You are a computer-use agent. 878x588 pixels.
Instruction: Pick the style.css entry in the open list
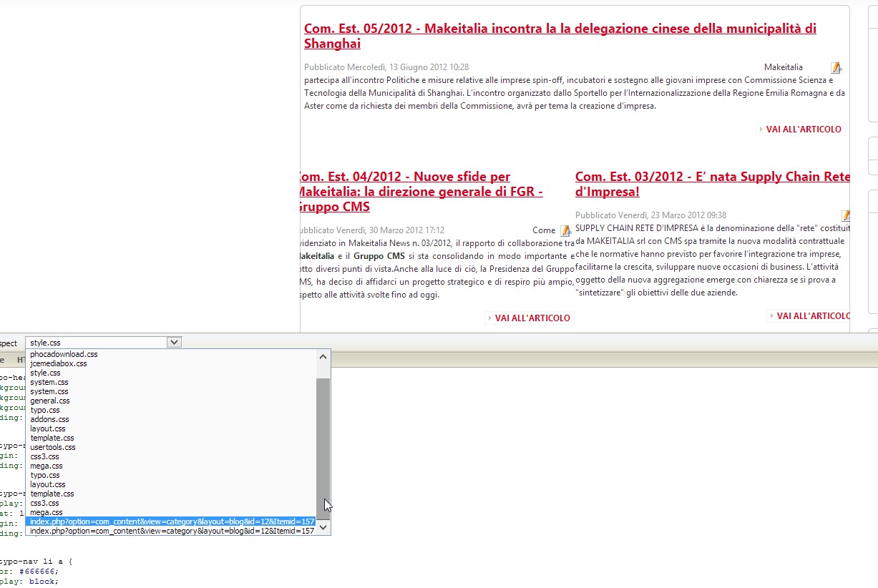pos(45,373)
